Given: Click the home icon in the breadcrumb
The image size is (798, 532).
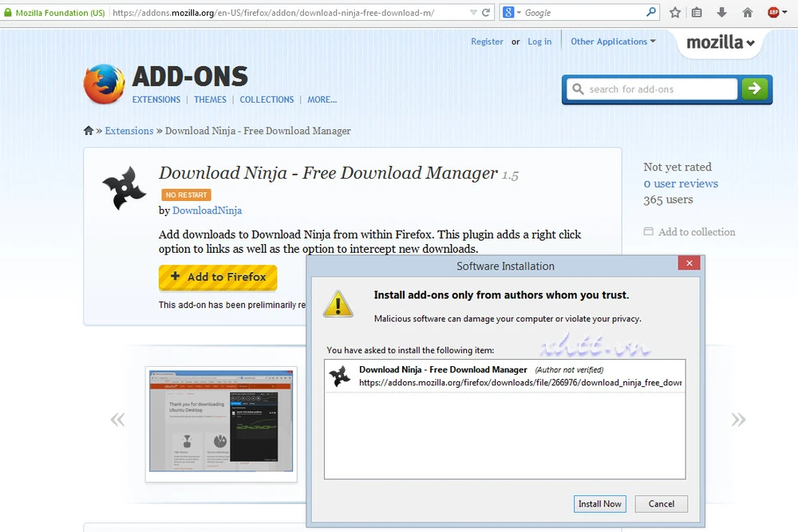Looking at the screenshot, I should pos(89,131).
